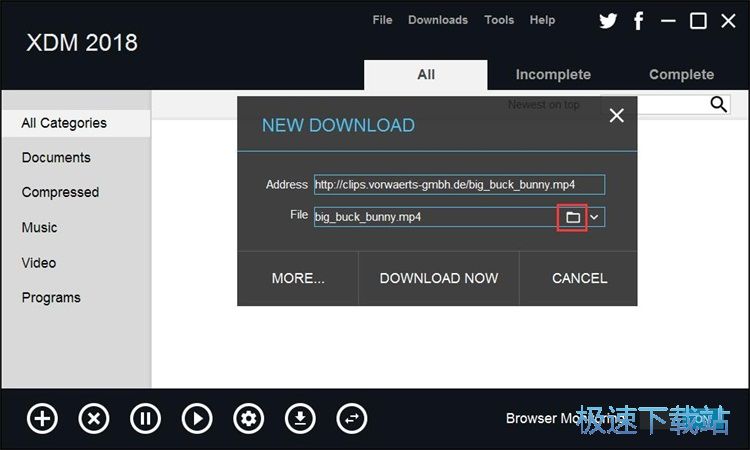Open the Newest on top sort option
The image size is (750, 450).
point(544,104)
